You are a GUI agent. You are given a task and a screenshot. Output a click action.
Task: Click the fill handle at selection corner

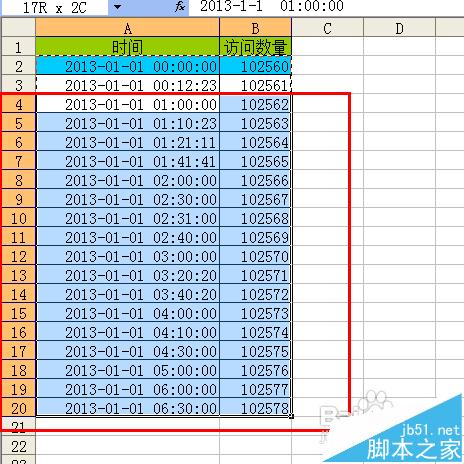click(292, 416)
